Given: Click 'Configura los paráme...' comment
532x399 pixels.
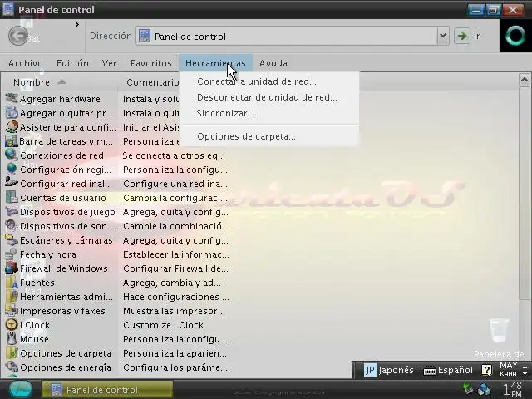Looking at the screenshot, I should click(175, 367).
